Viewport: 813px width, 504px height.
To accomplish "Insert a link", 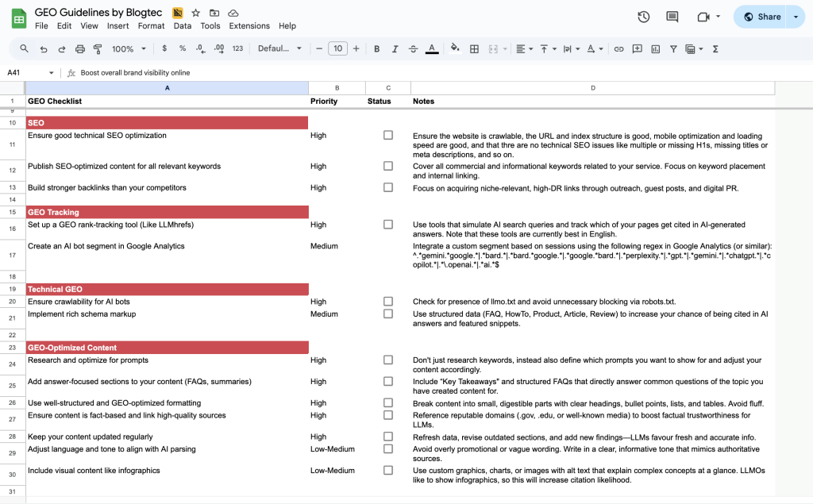I will click(618, 48).
